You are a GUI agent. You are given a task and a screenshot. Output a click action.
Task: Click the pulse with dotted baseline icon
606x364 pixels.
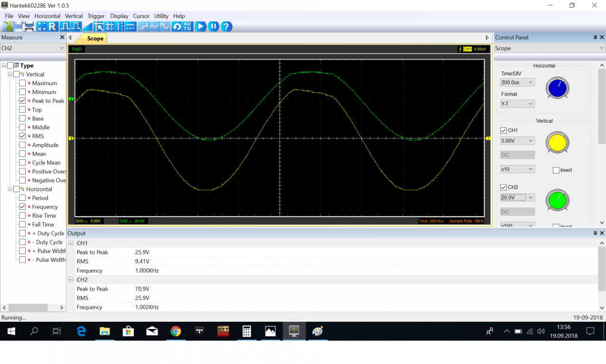(76, 27)
